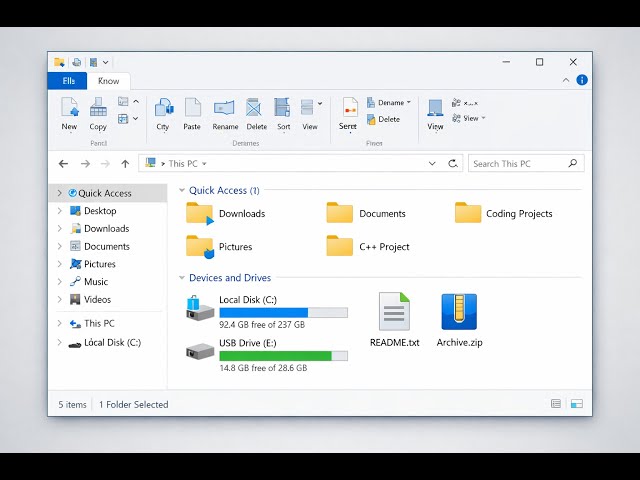
Task: Select the Pictures folder in main pane
Action: pos(219,247)
